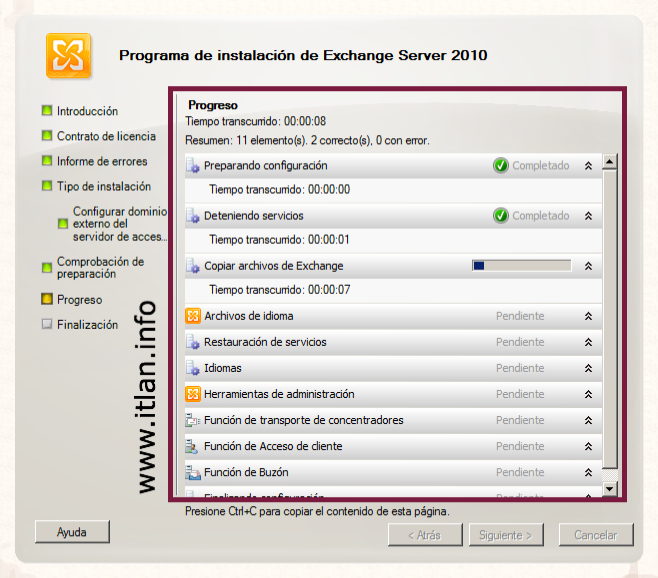The image size is (658, 578).
Task: Expand the Idiomas section chevron
Action: click(588, 368)
